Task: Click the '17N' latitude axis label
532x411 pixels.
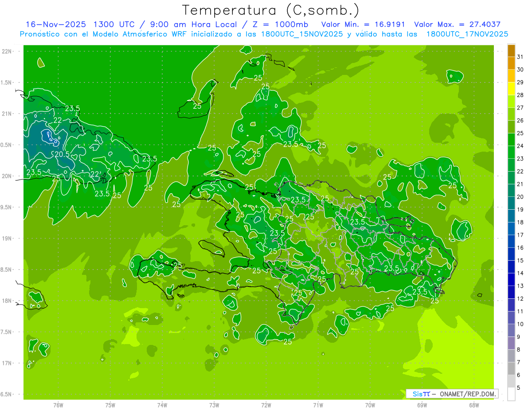Action: [7, 363]
